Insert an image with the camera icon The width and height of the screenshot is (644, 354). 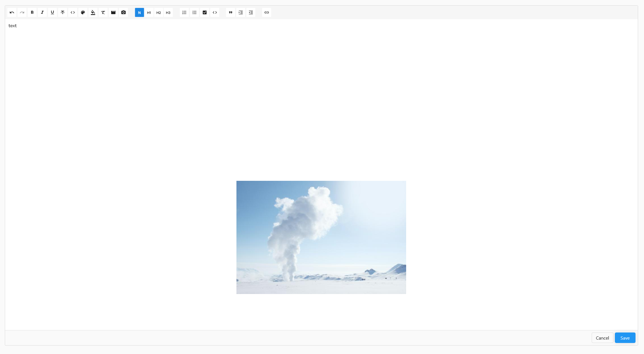pos(124,12)
